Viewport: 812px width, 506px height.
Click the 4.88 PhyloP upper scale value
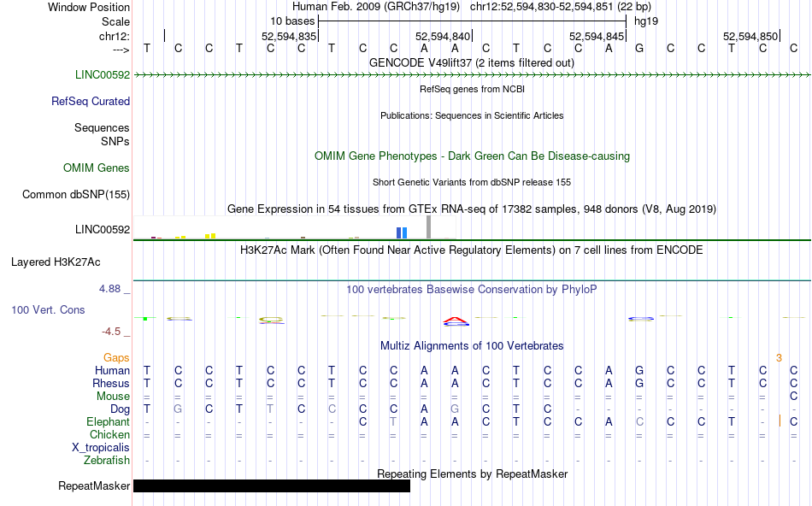point(109,289)
